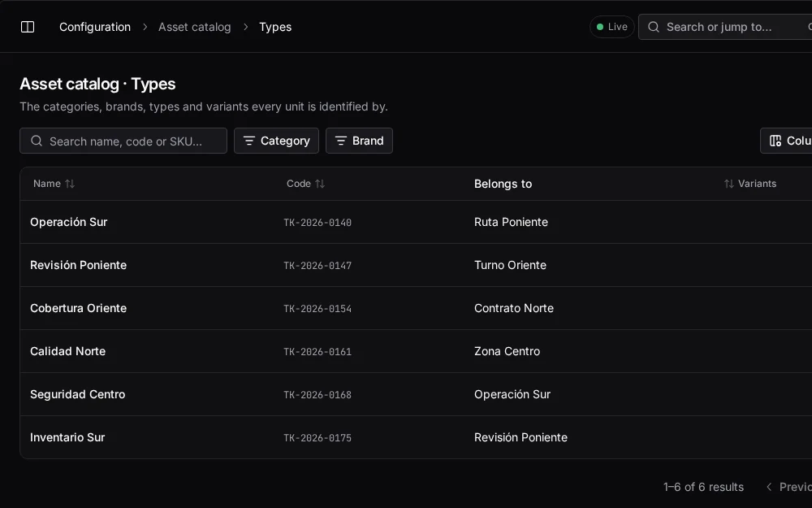
Task: Select code TK-2026-0168
Action: pos(317,394)
